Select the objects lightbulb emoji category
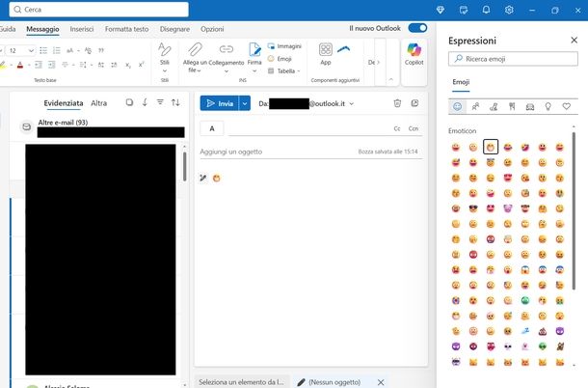The width and height of the screenshot is (588, 388). click(x=548, y=106)
